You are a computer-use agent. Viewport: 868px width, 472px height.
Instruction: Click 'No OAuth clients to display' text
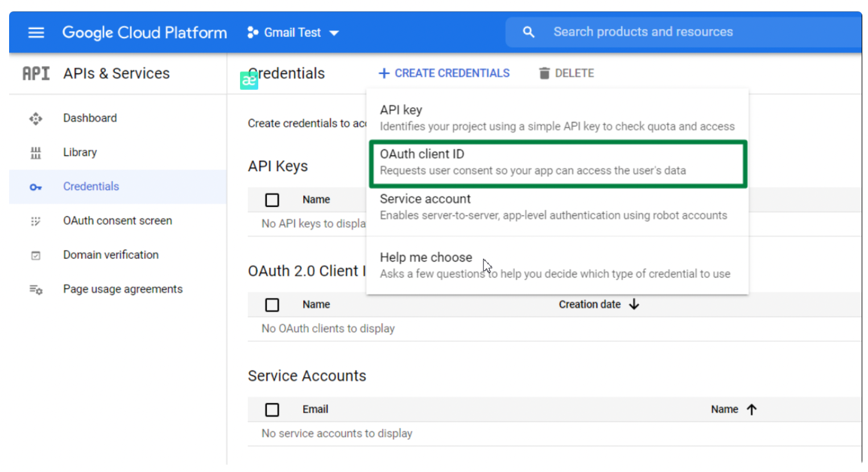pyautogui.click(x=328, y=329)
